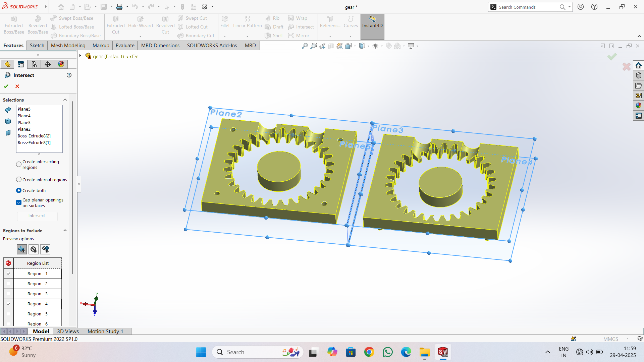
Task: Switch to the Motion Study 1 tab
Action: (105, 331)
